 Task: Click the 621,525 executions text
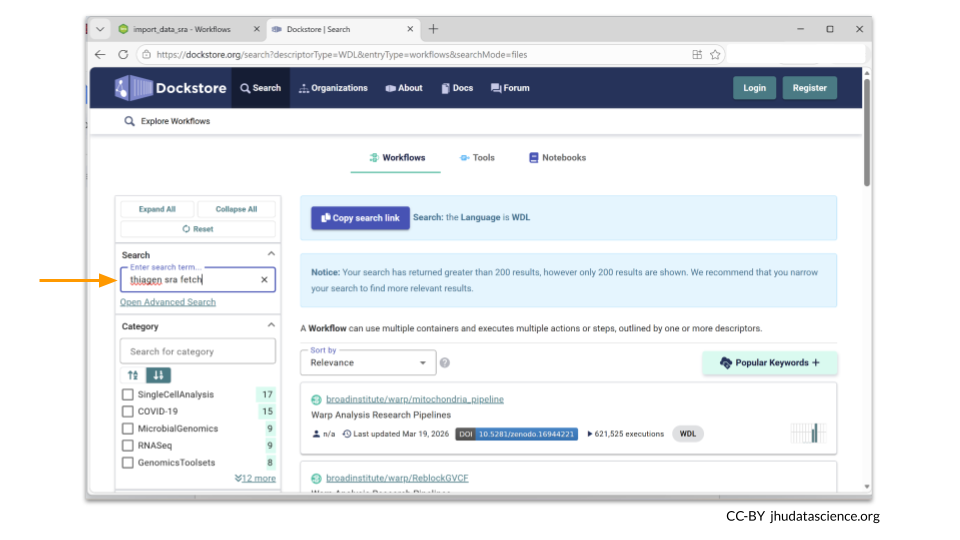coord(629,434)
